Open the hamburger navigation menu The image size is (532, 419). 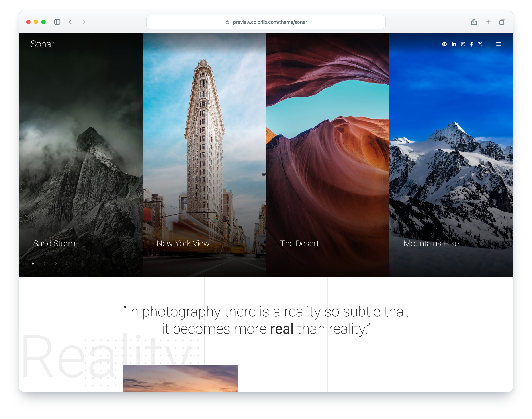[x=498, y=44]
